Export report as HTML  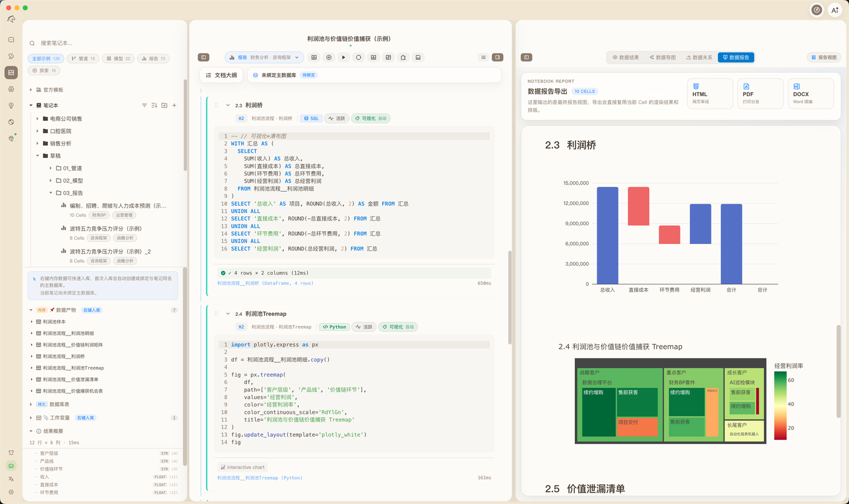coord(710,94)
